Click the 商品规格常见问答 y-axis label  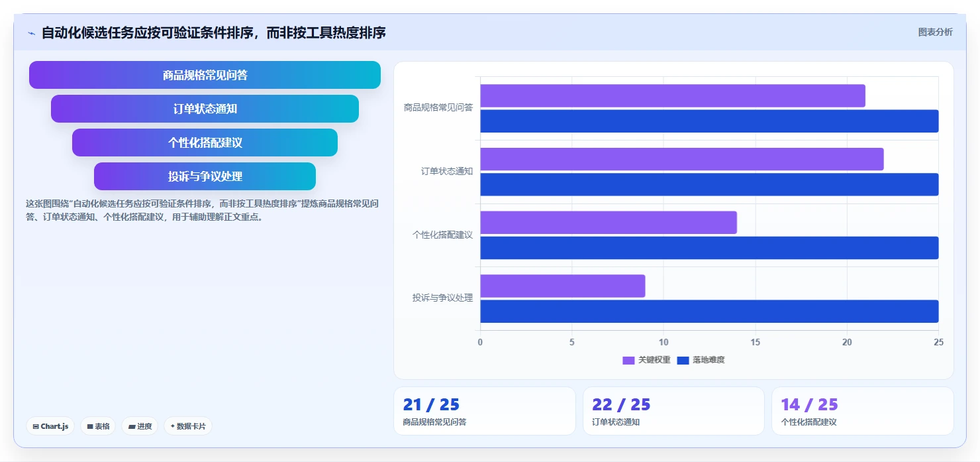tap(438, 107)
